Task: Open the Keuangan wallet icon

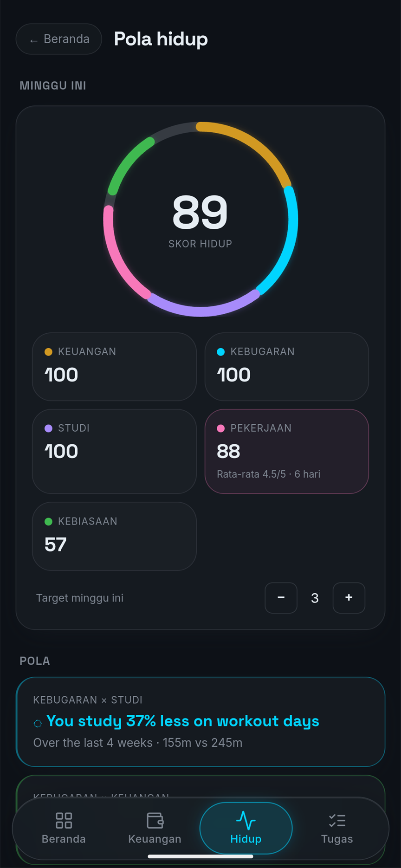Action: pyautogui.click(x=155, y=820)
